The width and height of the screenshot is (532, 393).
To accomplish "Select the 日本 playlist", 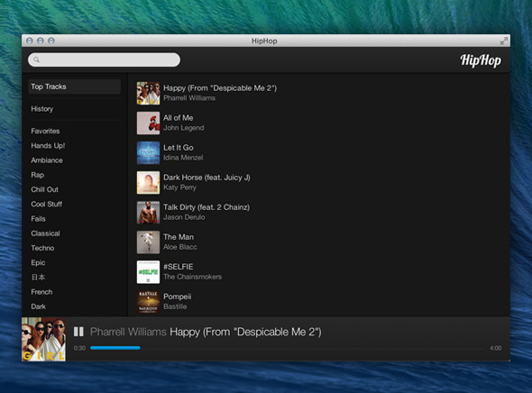I will tap(38, 277).
